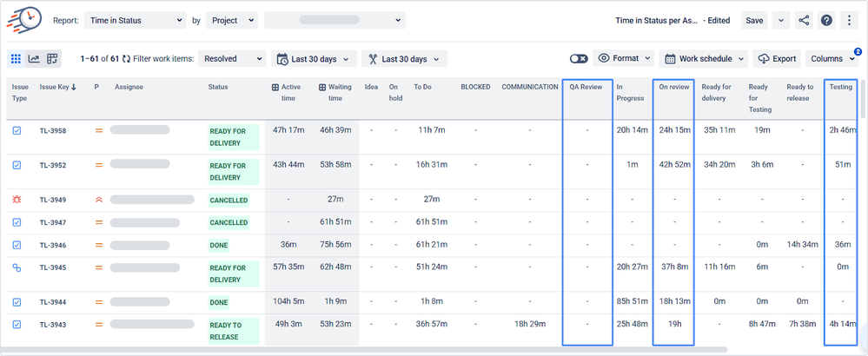
Task: Click the task checkbox icon for TL-3944
Action: click(17, 302)
